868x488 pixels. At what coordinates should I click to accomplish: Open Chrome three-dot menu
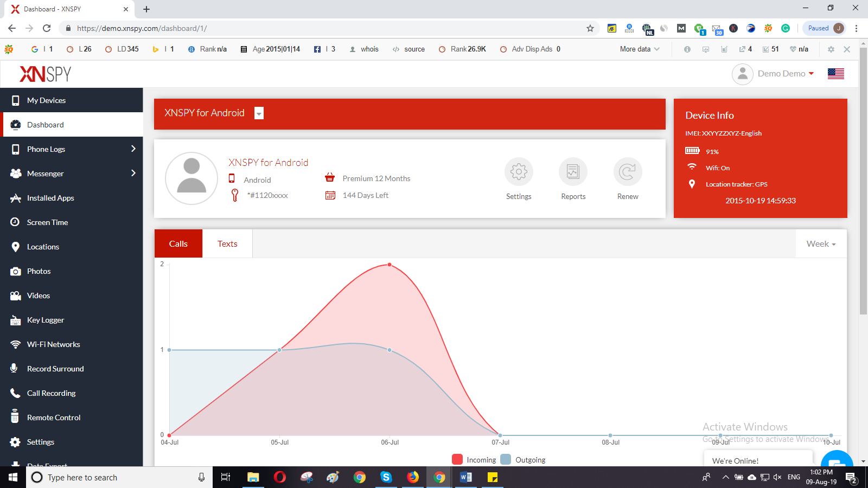tap(856, 28)
